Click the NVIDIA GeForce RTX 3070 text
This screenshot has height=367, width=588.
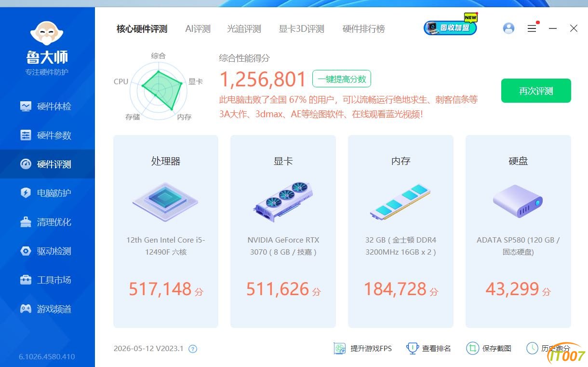click(283, 246)
